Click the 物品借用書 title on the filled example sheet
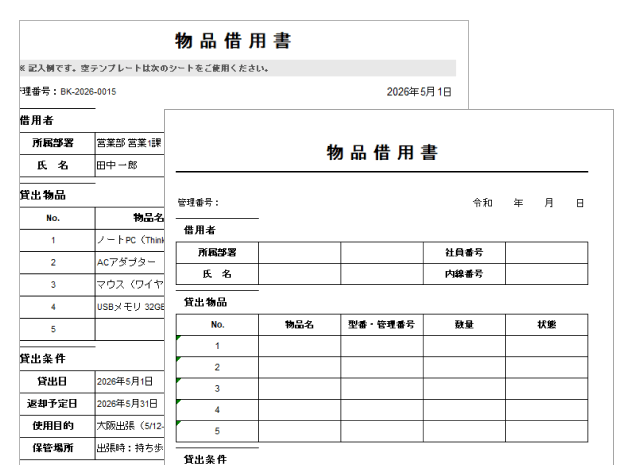This screenshot has width=633, height=465. (x=233, y=41)
